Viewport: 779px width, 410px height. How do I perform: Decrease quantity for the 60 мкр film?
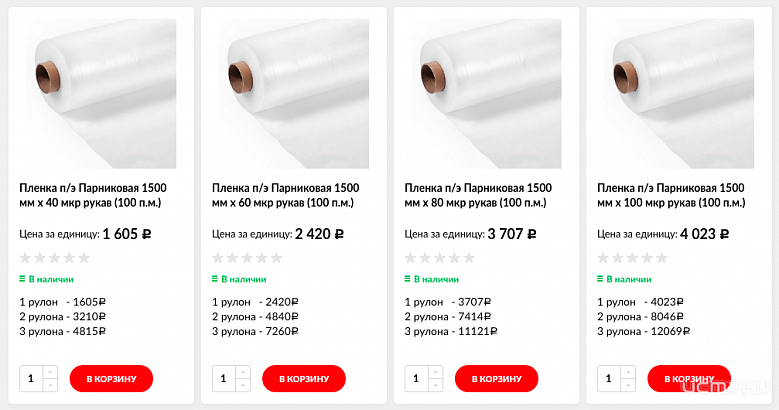(244, 385)
